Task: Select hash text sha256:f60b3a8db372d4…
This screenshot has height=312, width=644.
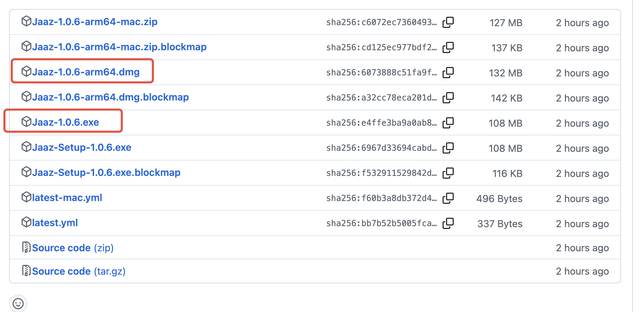Action: click(x=382, y=198)
